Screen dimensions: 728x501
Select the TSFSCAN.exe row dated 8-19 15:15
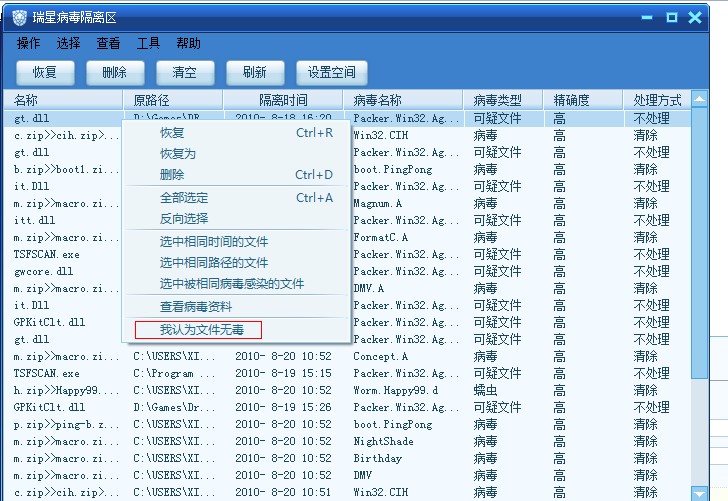point(347,373)
